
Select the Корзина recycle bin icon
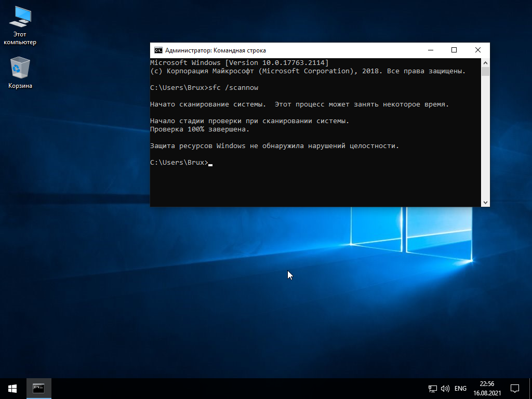pos(20,69)
